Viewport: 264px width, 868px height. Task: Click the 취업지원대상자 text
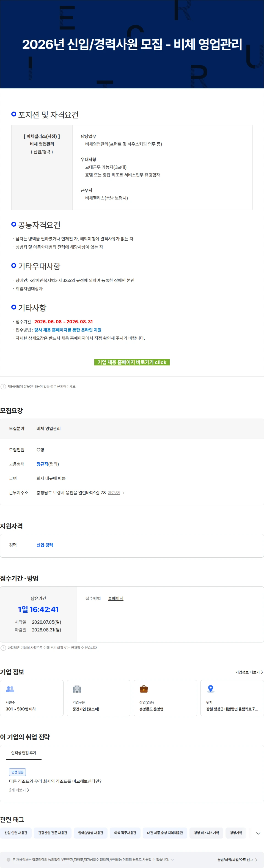[29, 288]
